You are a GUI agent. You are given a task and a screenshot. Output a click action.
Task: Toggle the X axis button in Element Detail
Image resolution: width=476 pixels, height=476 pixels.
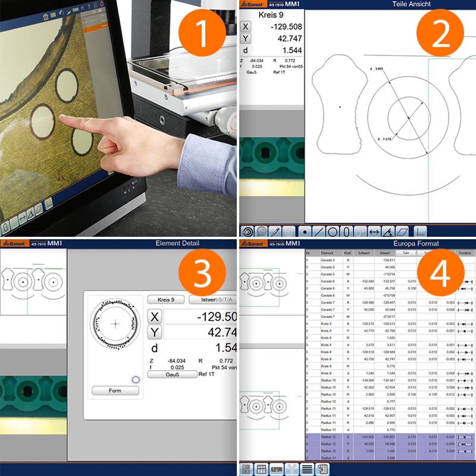pyautogui.click(x=154, y=317)
